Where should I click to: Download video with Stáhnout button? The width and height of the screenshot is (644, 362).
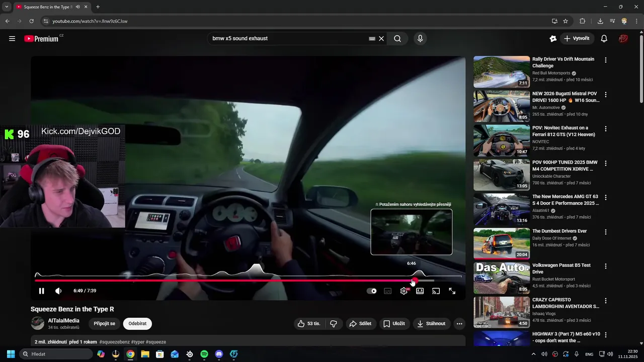432,324
